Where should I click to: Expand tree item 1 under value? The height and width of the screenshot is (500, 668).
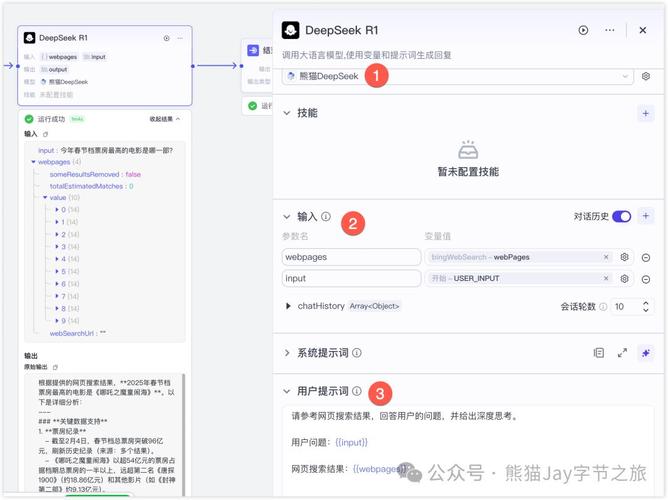click(x=57, y=222)
